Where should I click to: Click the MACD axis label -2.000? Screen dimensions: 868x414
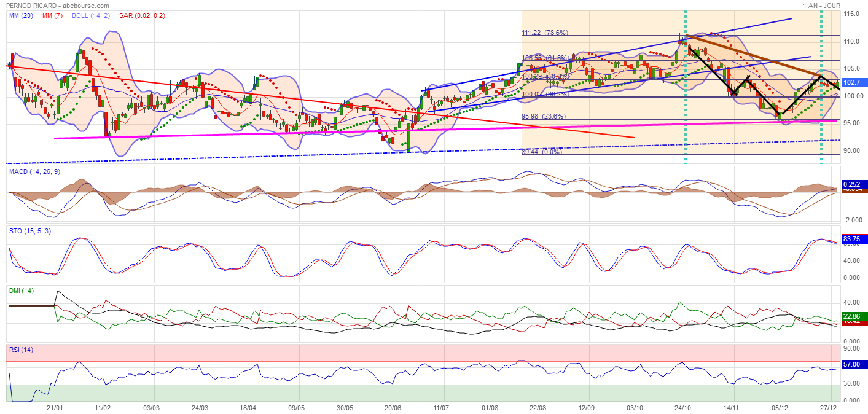pos(853,220)
